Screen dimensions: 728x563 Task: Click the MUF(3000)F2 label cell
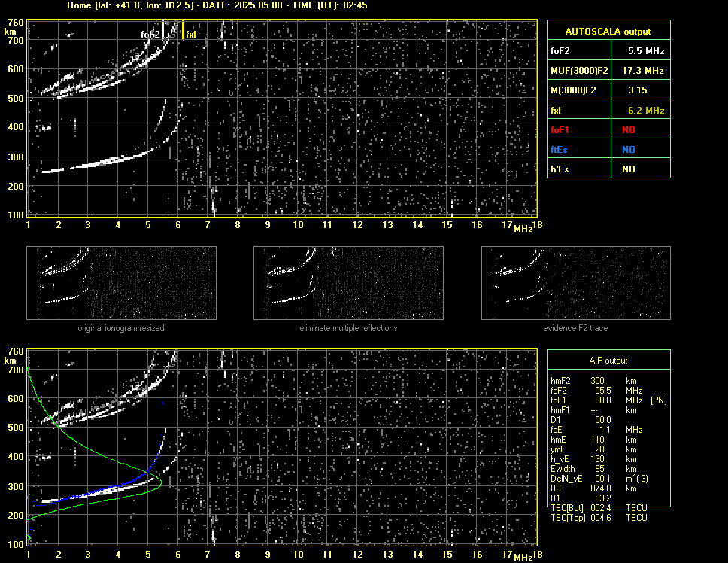[579, 71]
